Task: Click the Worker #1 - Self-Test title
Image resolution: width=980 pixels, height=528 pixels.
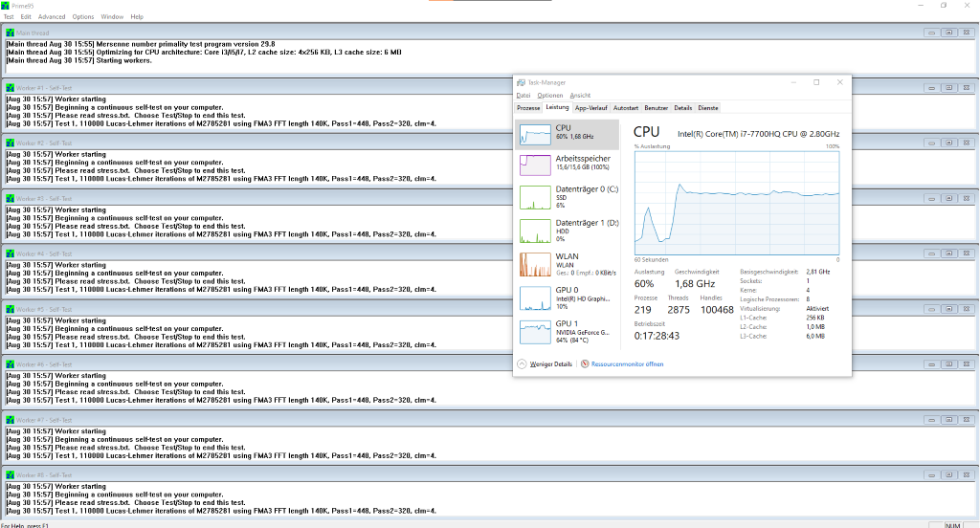Action: tap(44, 88)
